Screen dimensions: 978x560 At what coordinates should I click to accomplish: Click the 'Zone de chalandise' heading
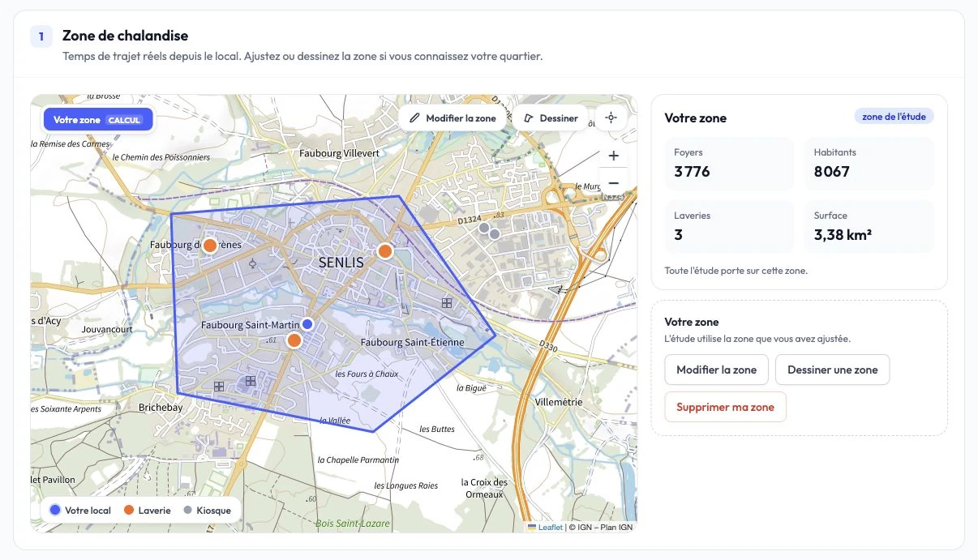point(125,36)
